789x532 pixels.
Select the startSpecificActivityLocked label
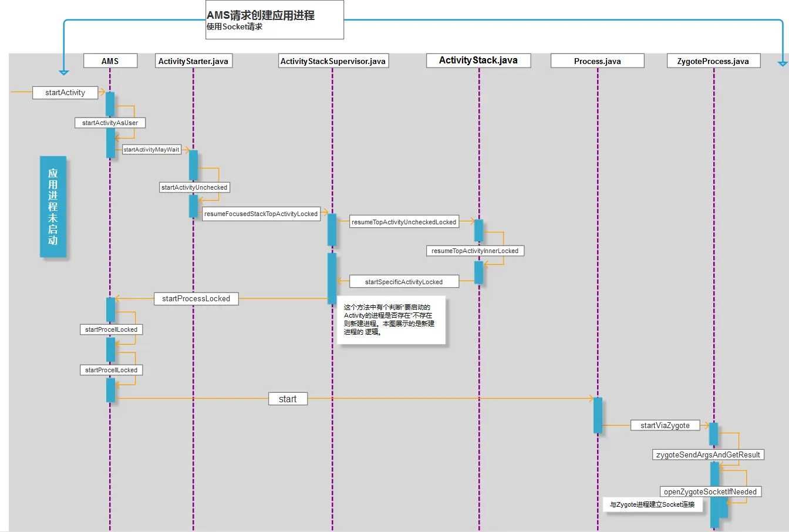(x=404, y=282)
